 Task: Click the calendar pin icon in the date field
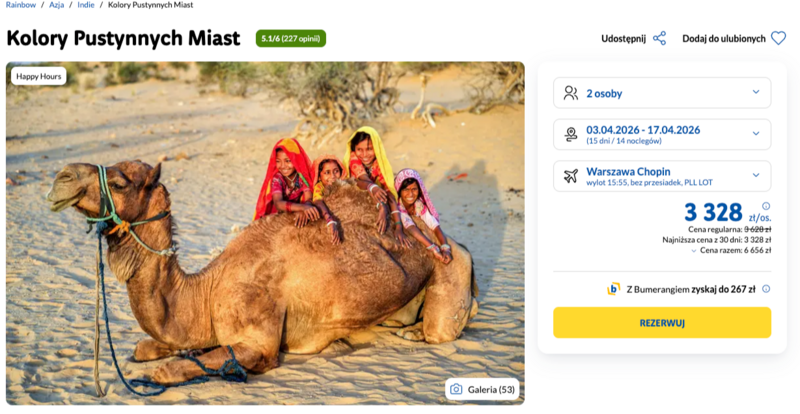click(x=570, y=134)
